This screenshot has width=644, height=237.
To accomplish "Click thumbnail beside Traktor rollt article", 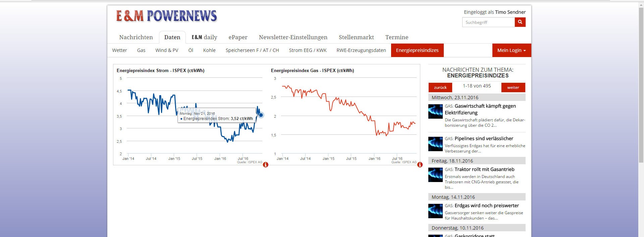I will tap(435, 175).
